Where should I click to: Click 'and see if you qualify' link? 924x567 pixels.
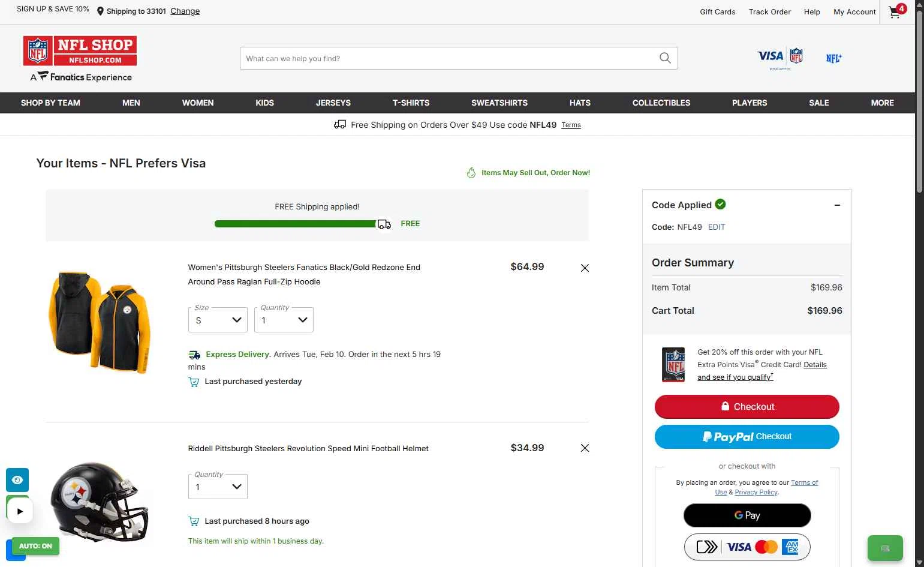click(x=735, y=377)
